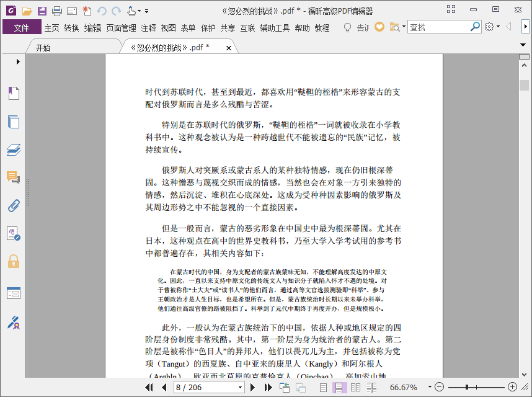Open the 共享 ribbon tab

tap(228, 28)
